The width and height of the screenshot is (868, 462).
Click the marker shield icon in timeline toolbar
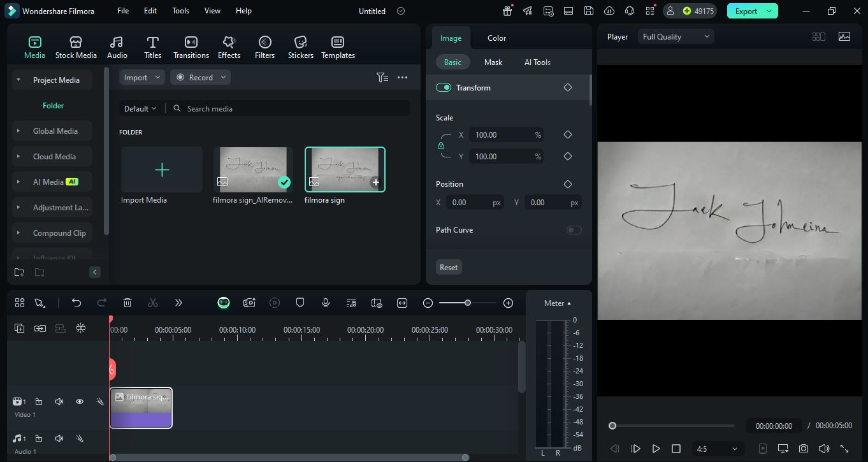[x=300, y=303]
